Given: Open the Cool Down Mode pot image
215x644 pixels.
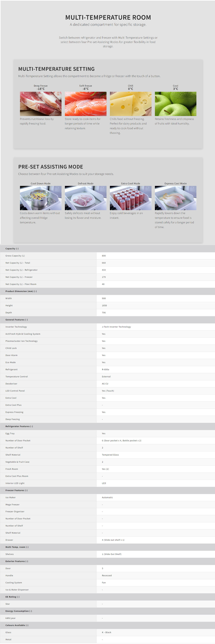Looking at the screenshot, I should pos(41,198).
